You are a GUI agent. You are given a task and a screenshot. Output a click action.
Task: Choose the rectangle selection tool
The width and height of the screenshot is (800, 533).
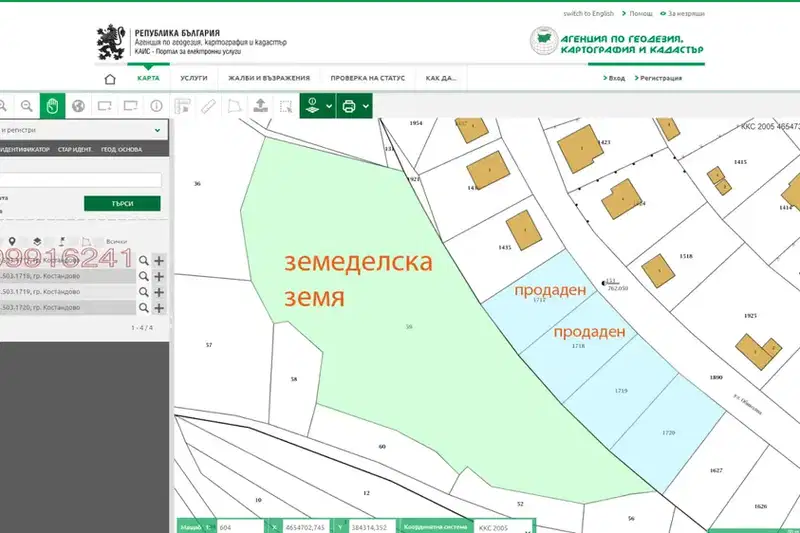pyautogui.click(x=286, y=106)
